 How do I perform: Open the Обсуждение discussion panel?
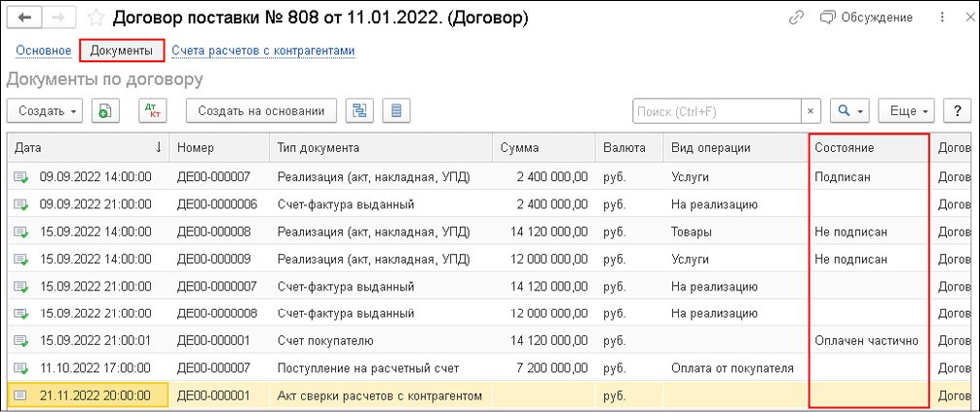pos(866,18)
